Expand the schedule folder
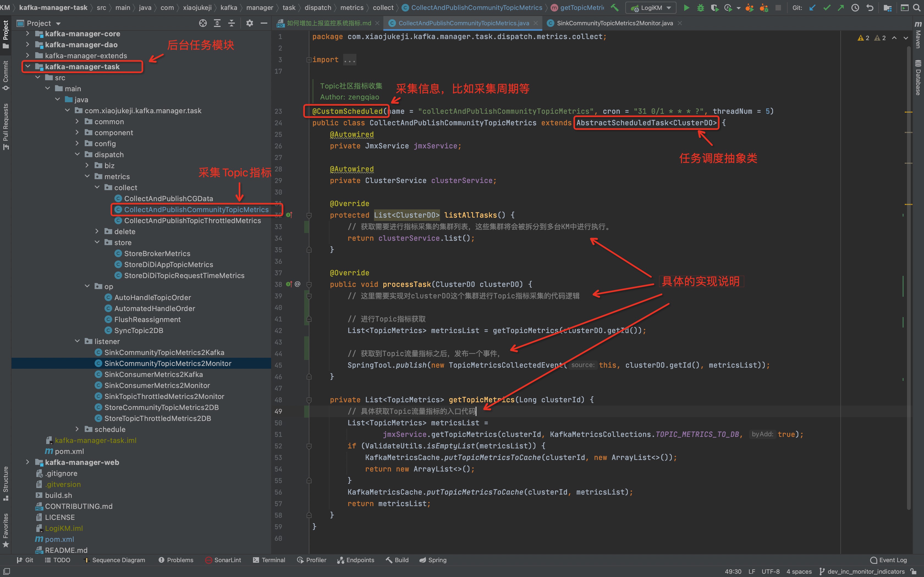 coord(77,429)
